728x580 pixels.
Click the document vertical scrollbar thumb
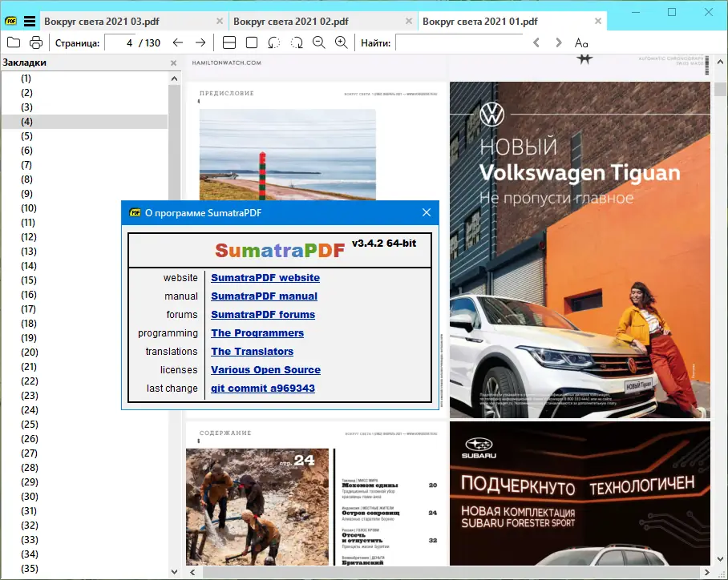[720, 89]
